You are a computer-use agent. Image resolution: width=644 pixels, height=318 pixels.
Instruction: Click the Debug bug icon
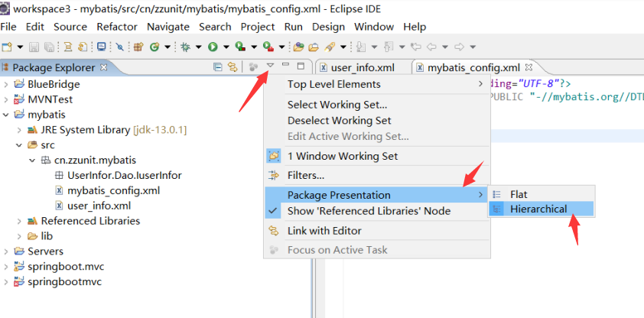[185, 47]
